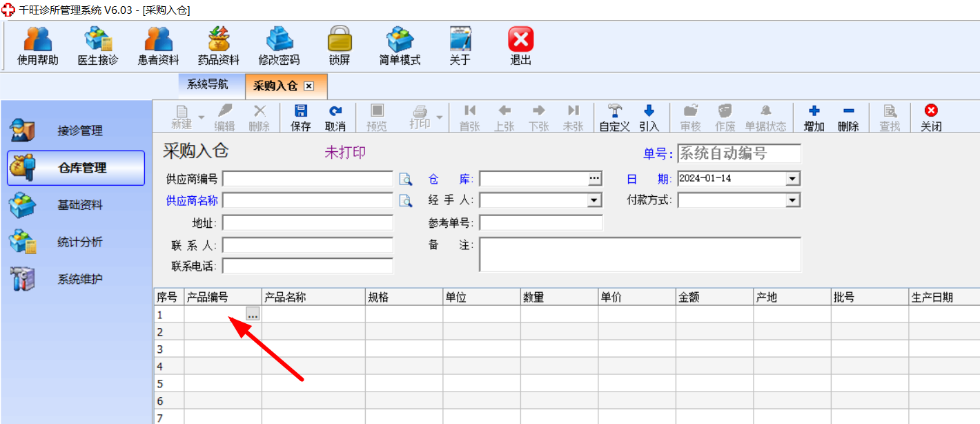Screen dimensions: 980x424
Task: Select row number 3 in the grid
Action: (x=168, y=349)
